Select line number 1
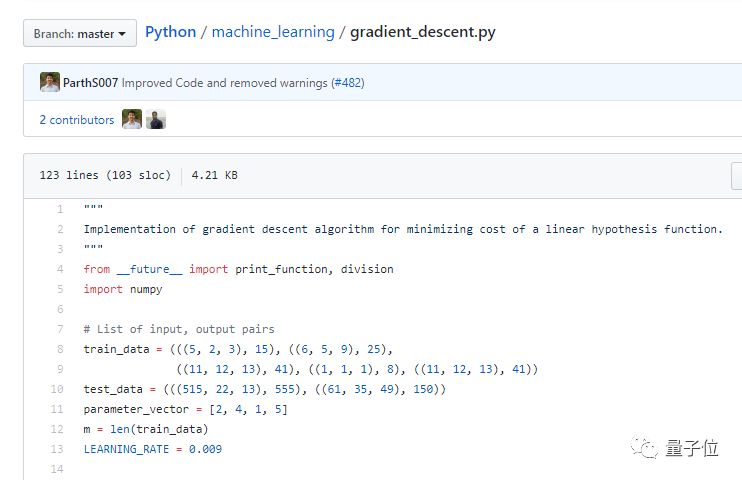This screenshot has width=742, height=480. tap(60, 209)
